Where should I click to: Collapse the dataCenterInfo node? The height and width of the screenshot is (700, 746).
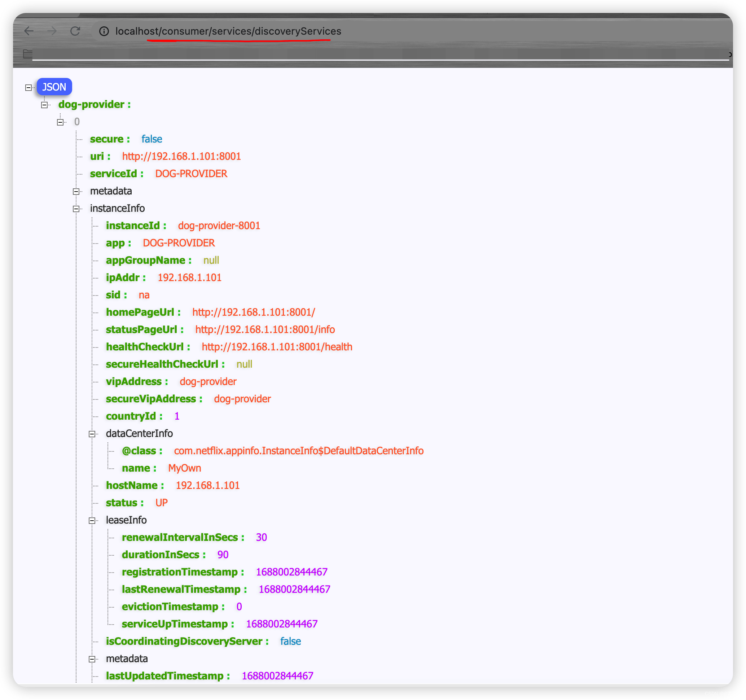[x=92, y=434]
